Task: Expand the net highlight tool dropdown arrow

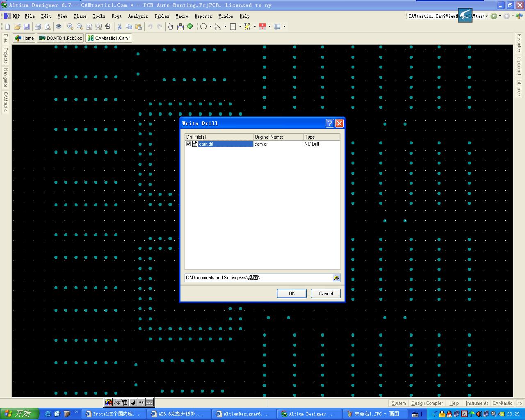Action: (x=255, y=27)
